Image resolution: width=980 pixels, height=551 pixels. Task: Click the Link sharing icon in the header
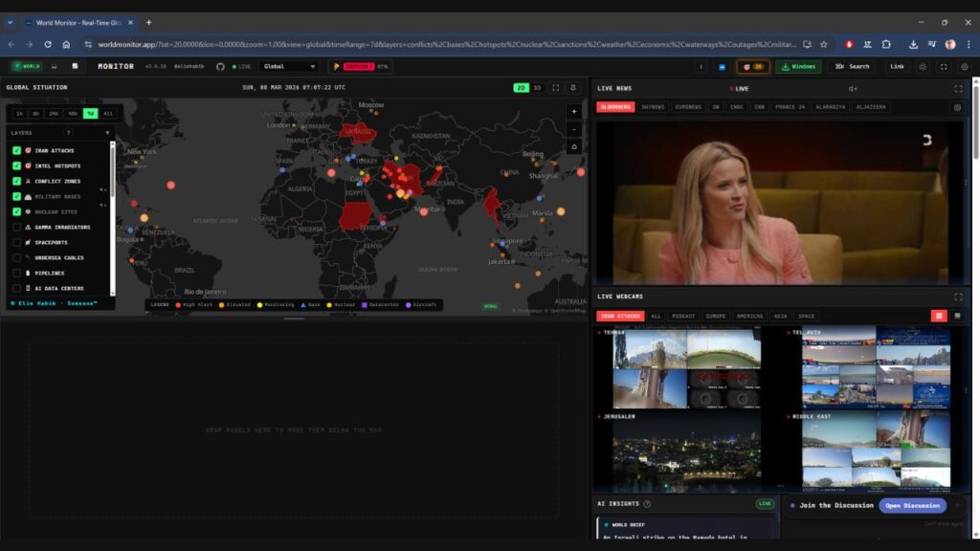[x=897, y=66]
